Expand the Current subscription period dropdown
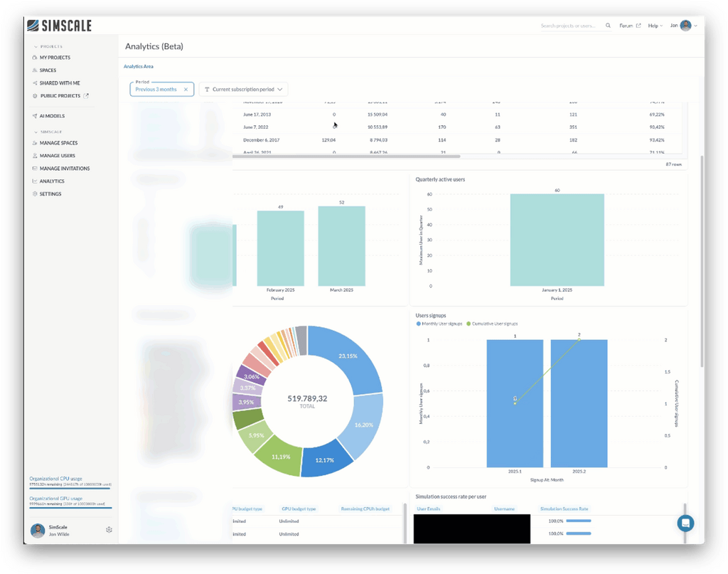The image size is (728, 574). pyautogui.click(x=243, y=89)
